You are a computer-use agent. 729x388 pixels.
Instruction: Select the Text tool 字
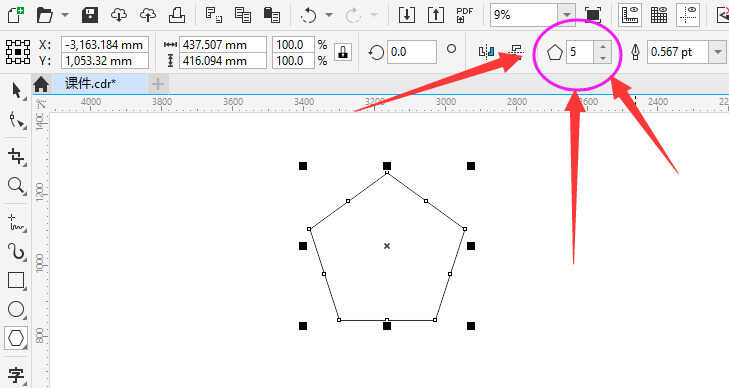click(16, 375)
